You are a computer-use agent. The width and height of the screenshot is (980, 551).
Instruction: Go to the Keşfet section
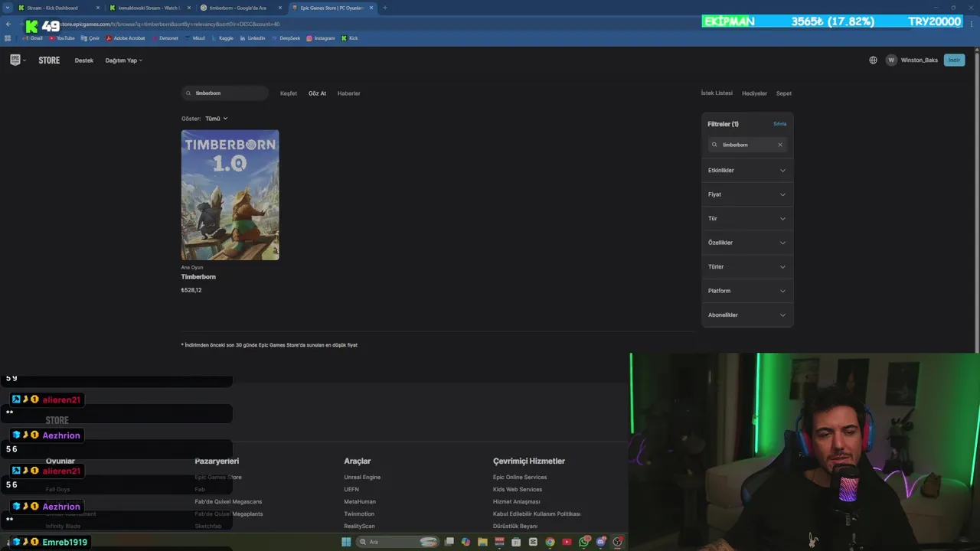pos(289,93)
